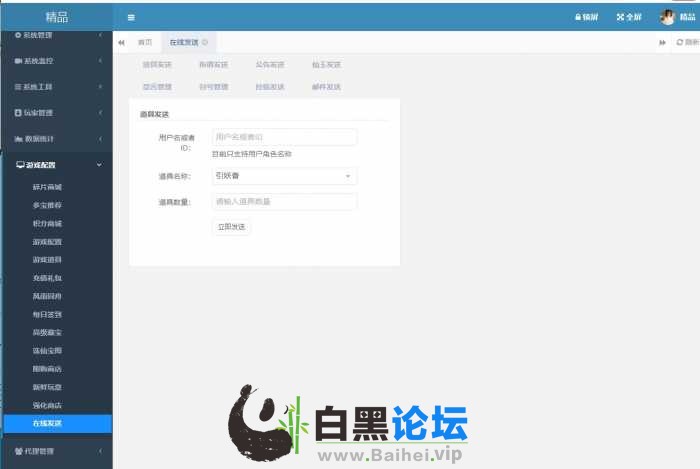Click the 锁屏 lock screen icon
The image size is (700, 469).
pos(578,17)
